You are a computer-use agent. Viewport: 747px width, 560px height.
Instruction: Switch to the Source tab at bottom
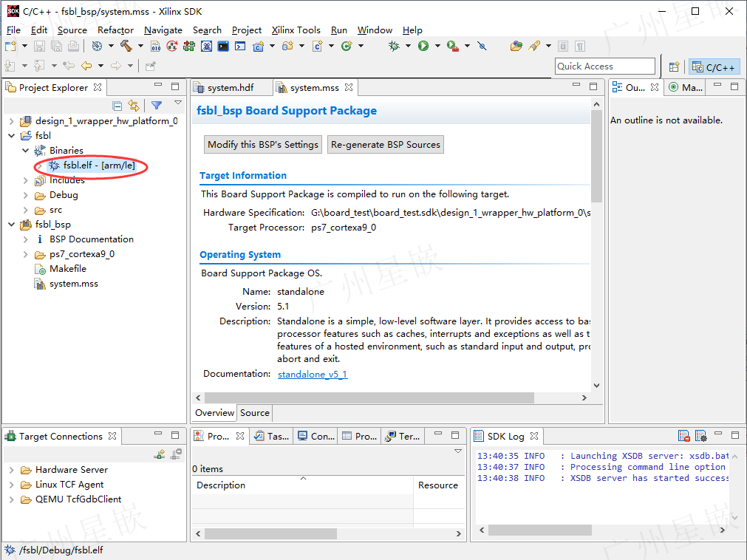255,413
